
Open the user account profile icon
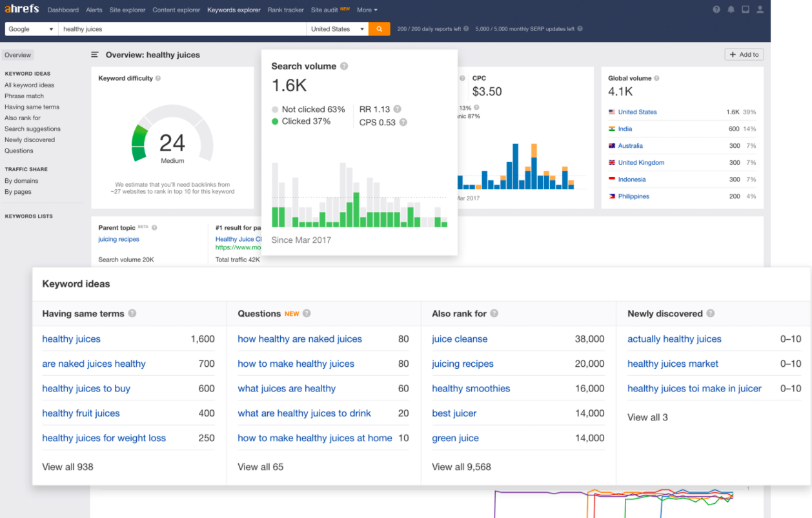(x=760, y=9)
